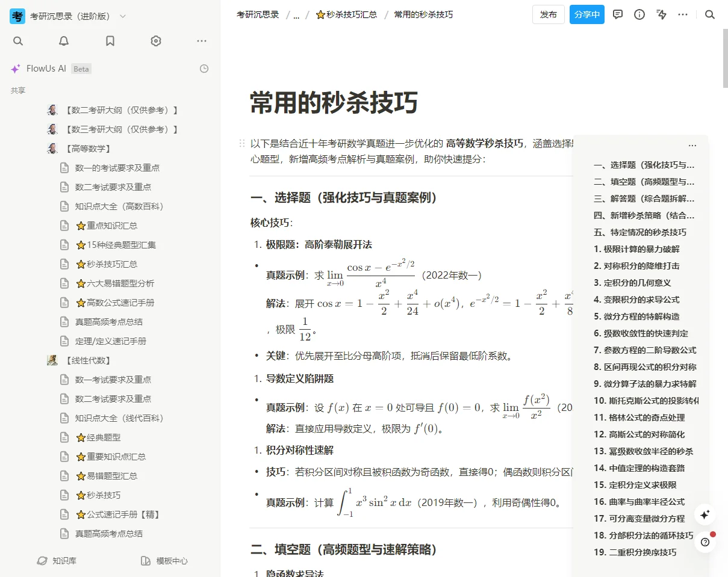
Task: Open the page info icon in top bar
Action: click(x=639, y=14)
